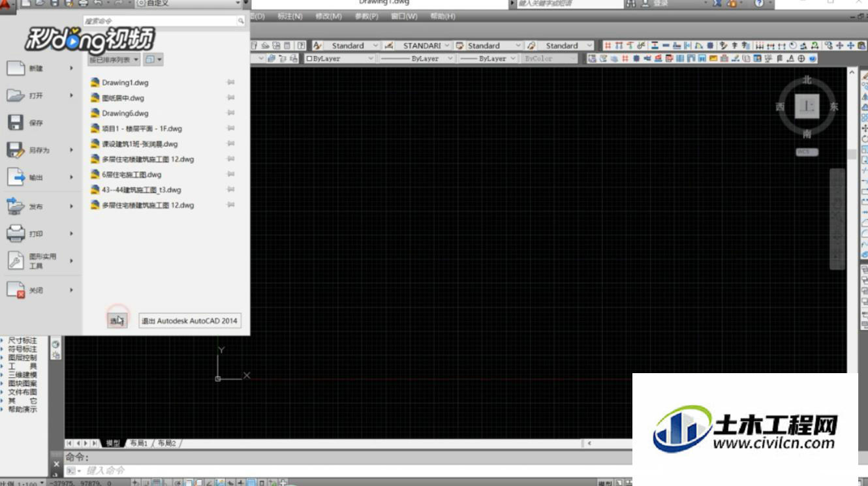Click the globe icon at palette edge
This screenshot has width=868, height=486.
click(x=55, y=344)
